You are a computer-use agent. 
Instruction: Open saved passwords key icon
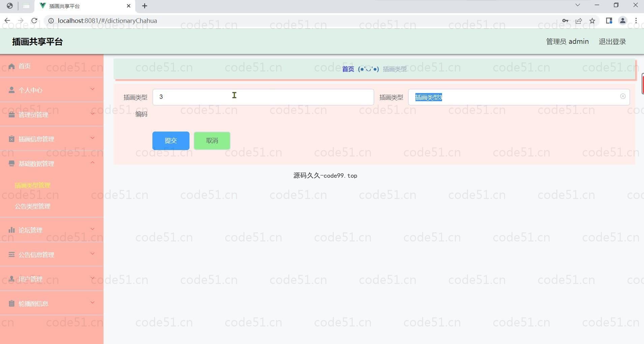coord(565,21)
